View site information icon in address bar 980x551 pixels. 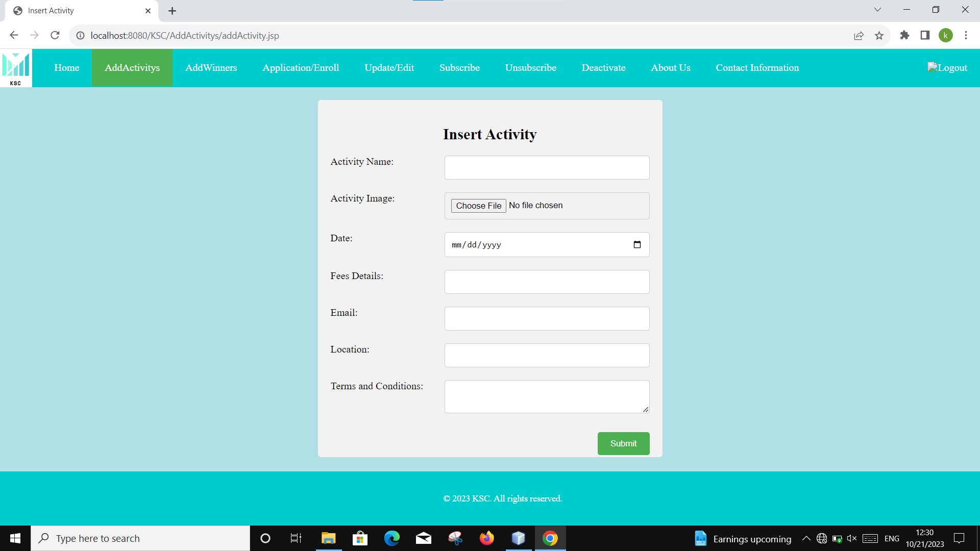pos(80,36)
